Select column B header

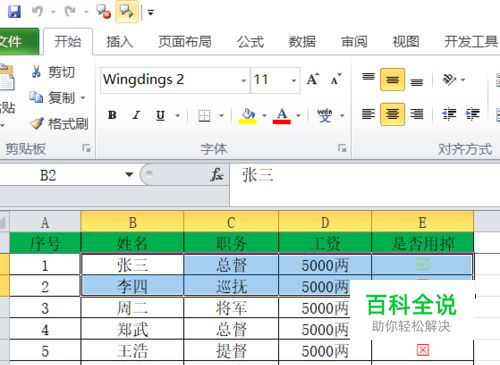coord(132,222)
